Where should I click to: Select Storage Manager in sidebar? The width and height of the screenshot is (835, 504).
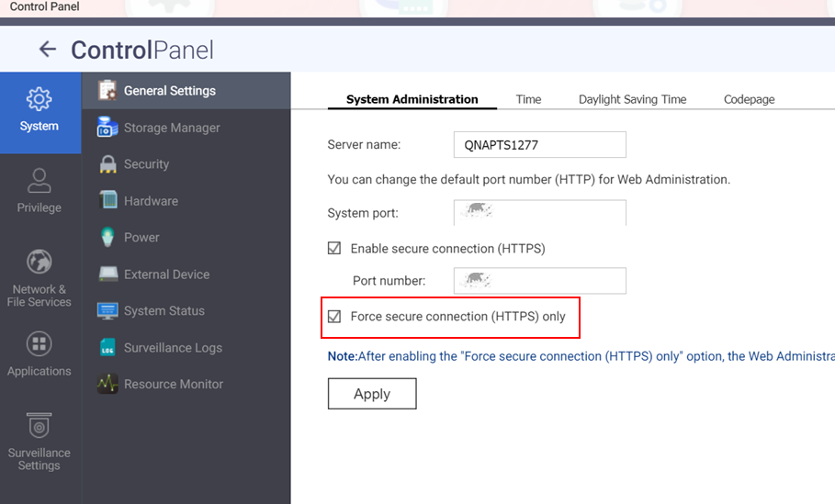(x=171, y=128)
